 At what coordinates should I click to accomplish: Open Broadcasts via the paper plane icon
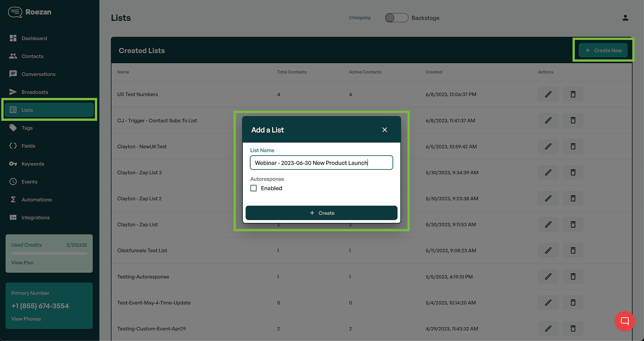coord(13,92)
